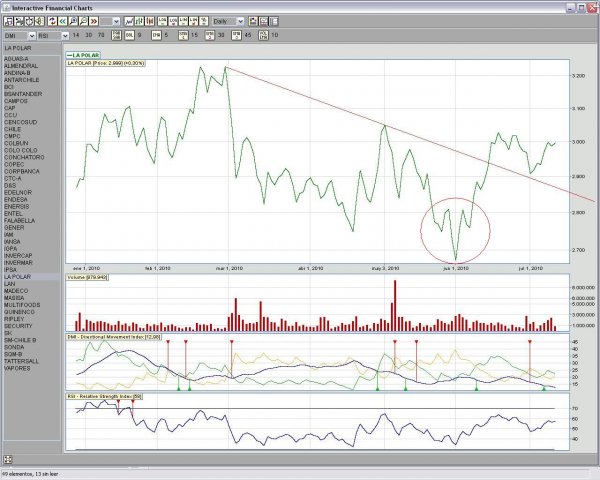Click the side list panel icon ending the top toolbar
Screen dimensions: 600x480
click(x=274, y=21)
